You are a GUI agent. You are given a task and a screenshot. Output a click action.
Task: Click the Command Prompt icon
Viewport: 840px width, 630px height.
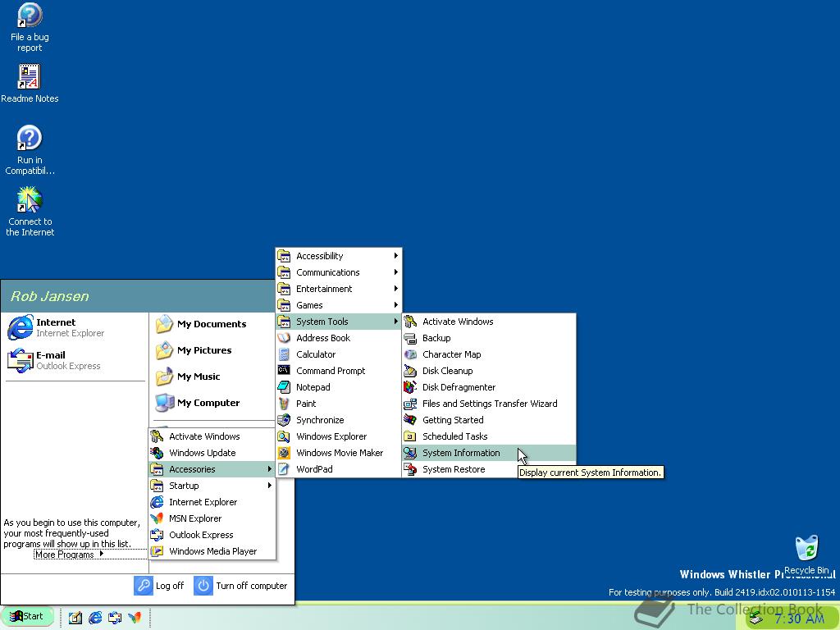[x=284, y=371]
